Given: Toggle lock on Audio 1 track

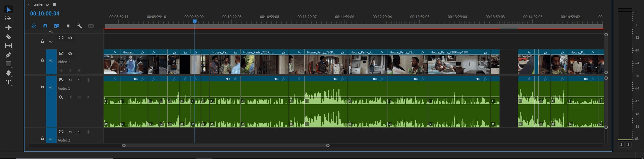Looking at the screenshot, I should (x=42, y=87).
